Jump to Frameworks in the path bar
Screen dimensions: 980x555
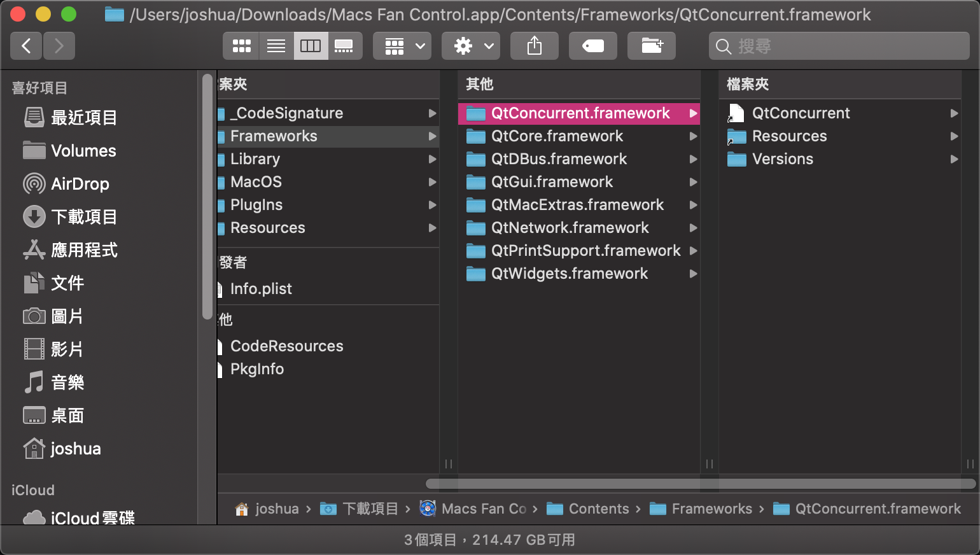701,509
